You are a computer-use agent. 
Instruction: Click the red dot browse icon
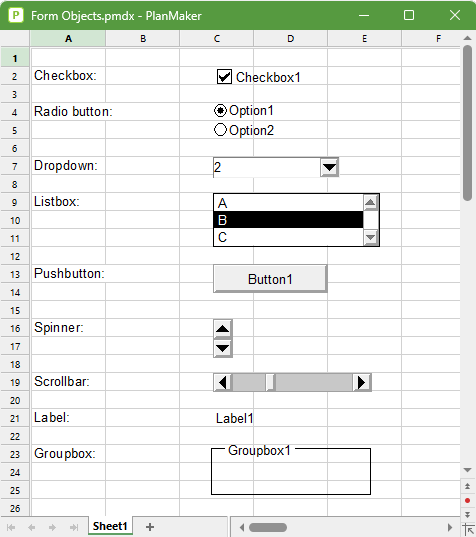tap(467, 501)
